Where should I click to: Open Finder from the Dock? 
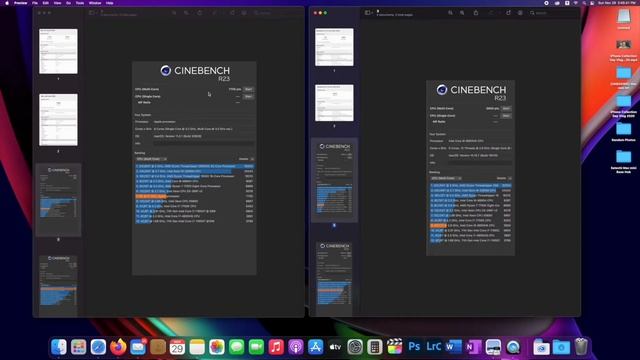pyautogui.click(x=59, y=347)
